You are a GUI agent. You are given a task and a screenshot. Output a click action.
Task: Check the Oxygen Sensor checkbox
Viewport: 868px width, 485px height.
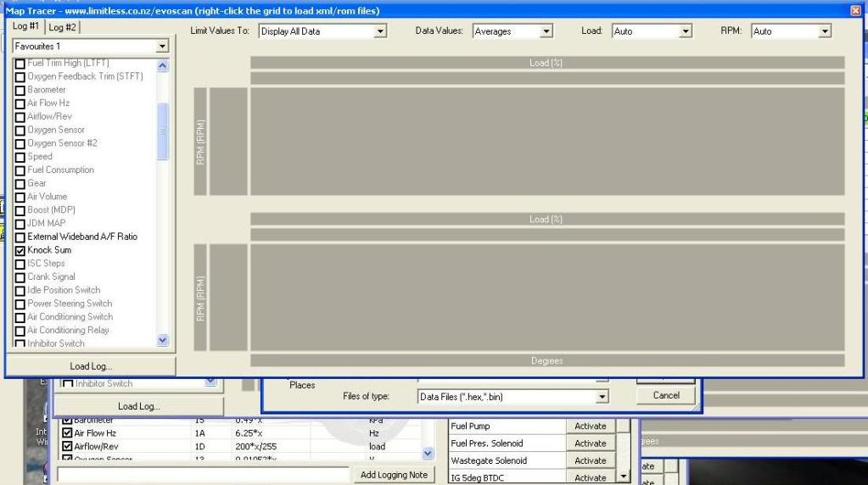(x=20, y=130)
